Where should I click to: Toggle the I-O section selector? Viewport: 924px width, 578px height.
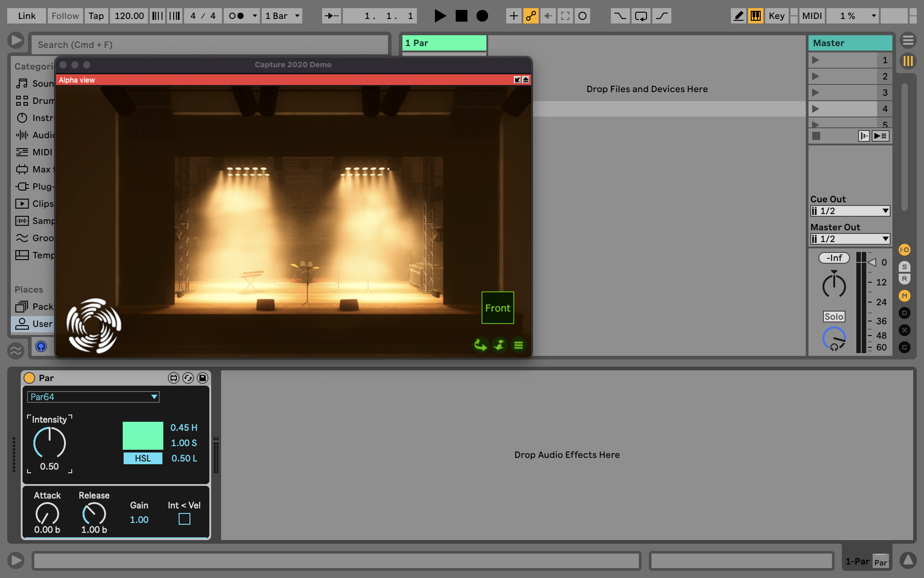[x=905, y=250]
